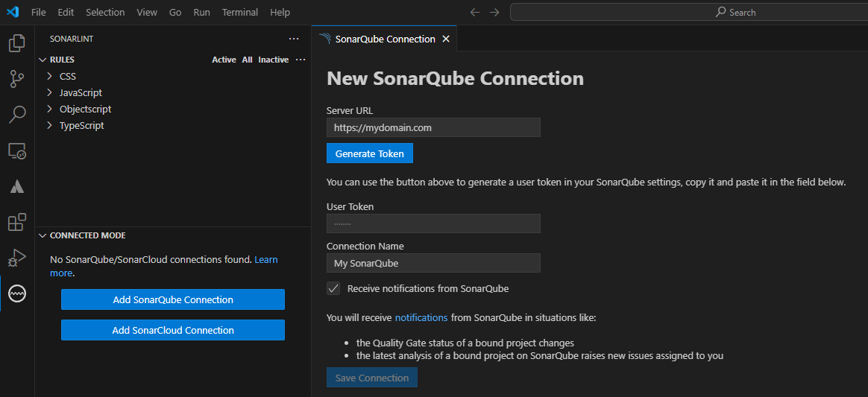The image size is (868, 397).
Task: Expand the JavaScript rules node
Action: [49, 93]
